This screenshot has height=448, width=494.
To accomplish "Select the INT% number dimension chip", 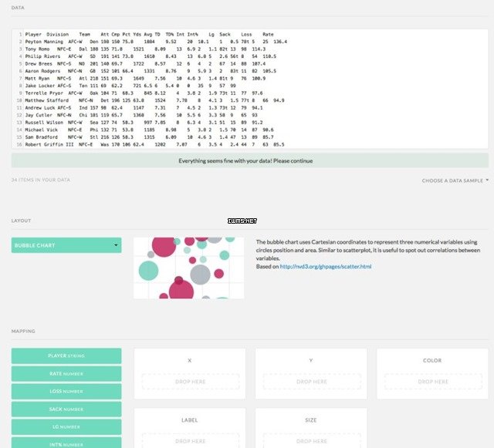I will [x=66, y=443].
